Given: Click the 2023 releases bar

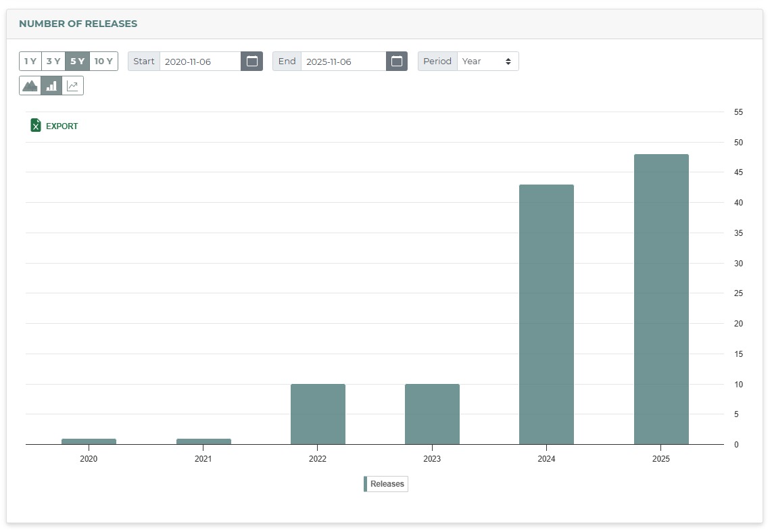Looking at the screenshot, I should [432, 414].
